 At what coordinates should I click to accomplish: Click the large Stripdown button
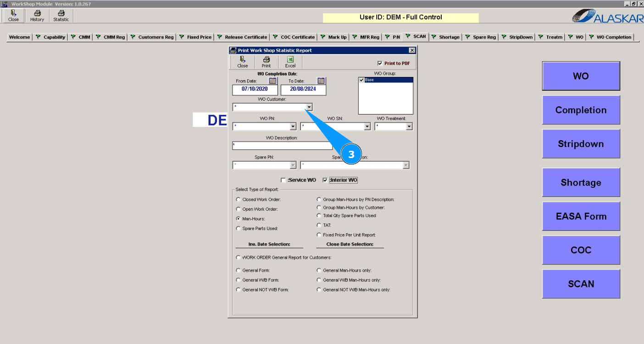tap(581, 144)
